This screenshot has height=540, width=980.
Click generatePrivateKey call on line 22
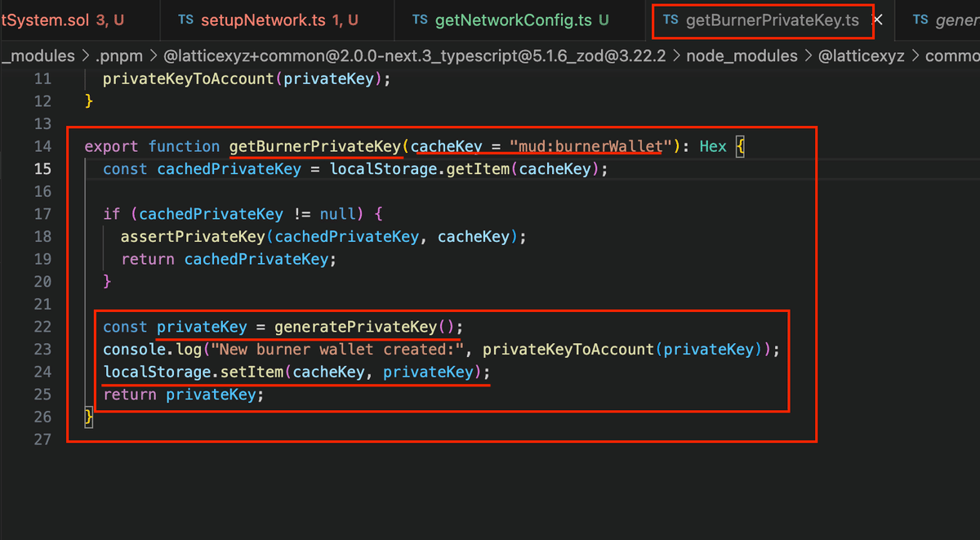355,328
